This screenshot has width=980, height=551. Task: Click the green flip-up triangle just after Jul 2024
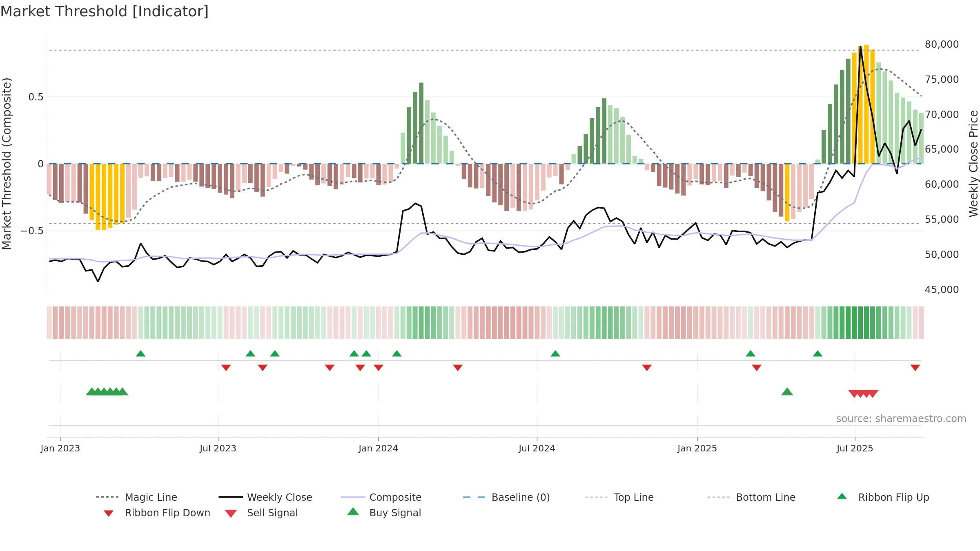tap(555, 353)
